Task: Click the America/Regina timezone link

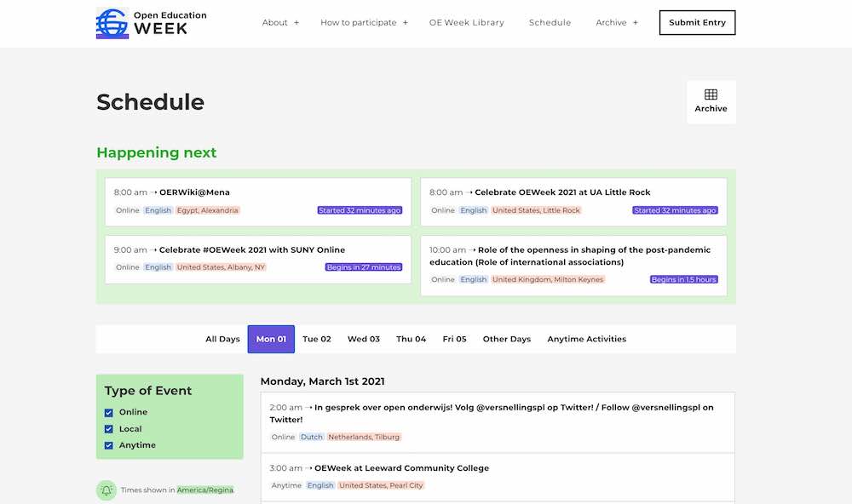Action: coord(204,490)
